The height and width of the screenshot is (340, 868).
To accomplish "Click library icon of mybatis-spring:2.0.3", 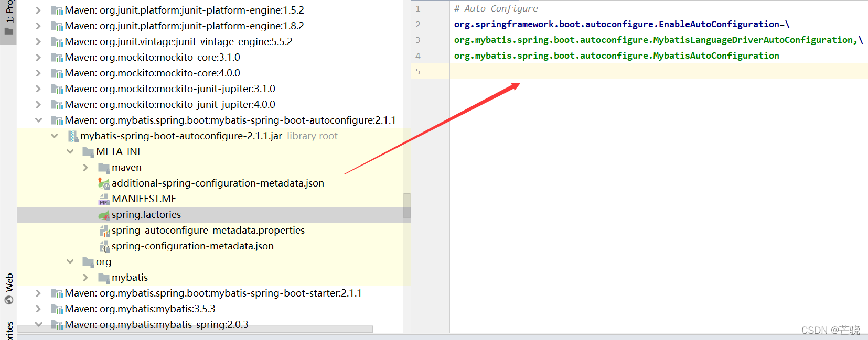I will 57,325.
